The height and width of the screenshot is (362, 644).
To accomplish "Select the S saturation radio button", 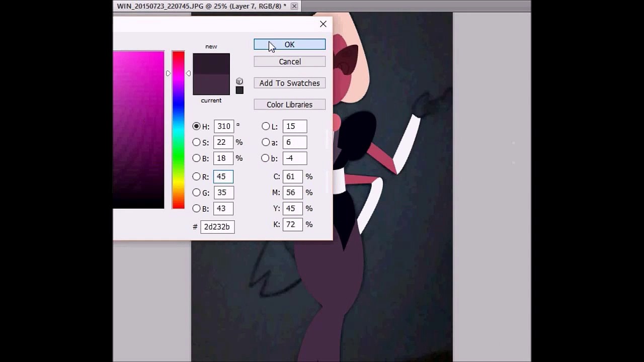I will 196,142.
